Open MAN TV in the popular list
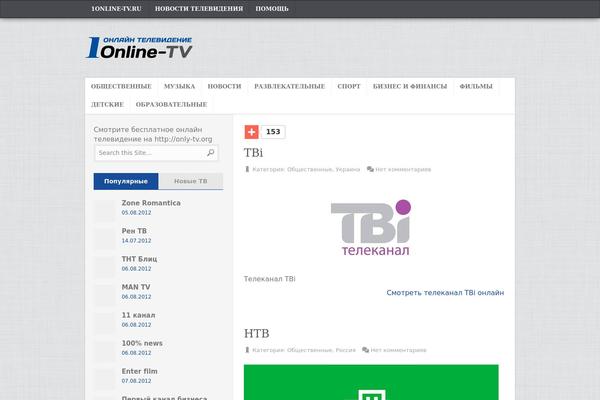This screenshot has width=600, height=400. tap(136, 287)
